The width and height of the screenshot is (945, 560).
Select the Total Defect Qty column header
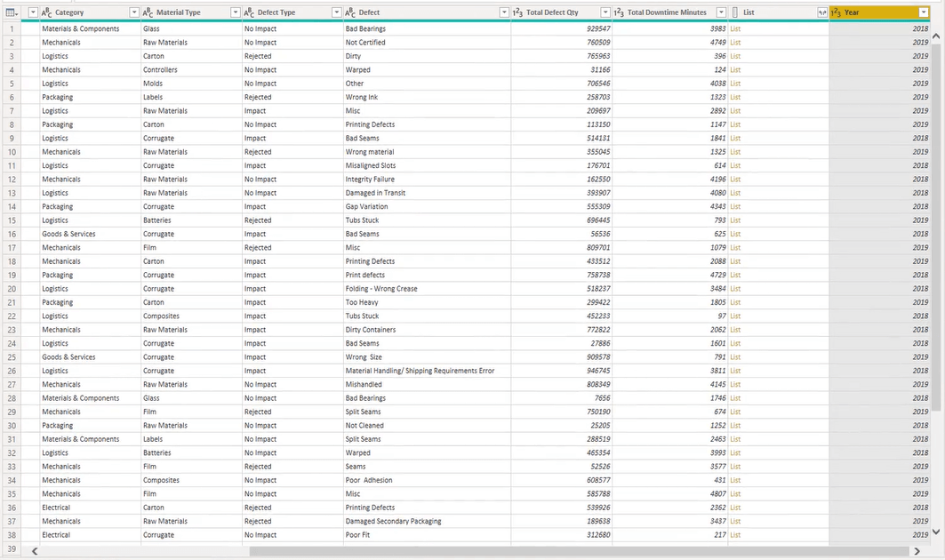[x=561, y=12]
